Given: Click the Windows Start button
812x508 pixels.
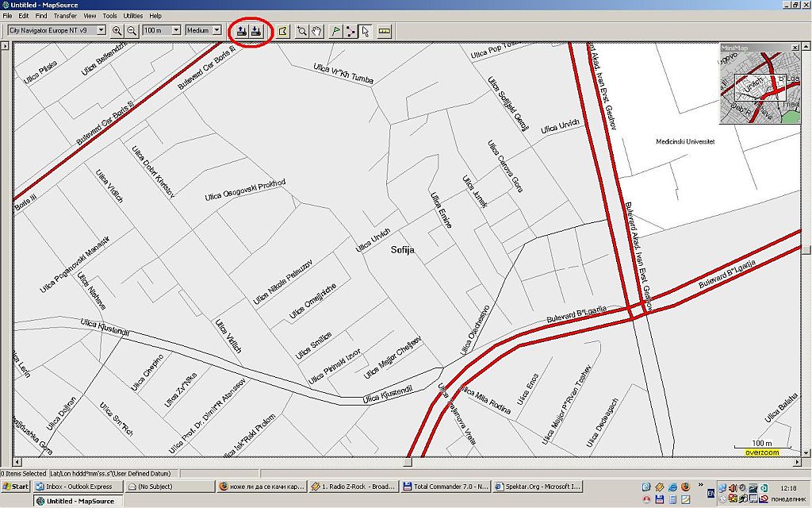Looking at the screenshot, I should pyautogui.click(x=16, y=486).
